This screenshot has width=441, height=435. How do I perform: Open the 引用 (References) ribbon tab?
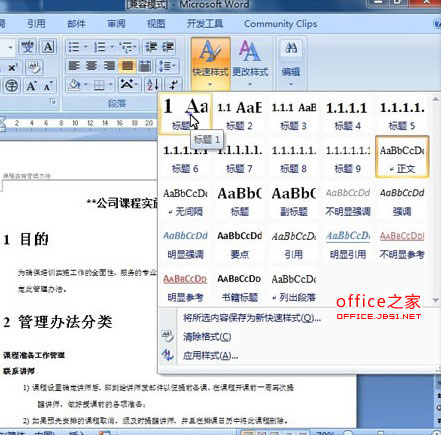(36, 24)
